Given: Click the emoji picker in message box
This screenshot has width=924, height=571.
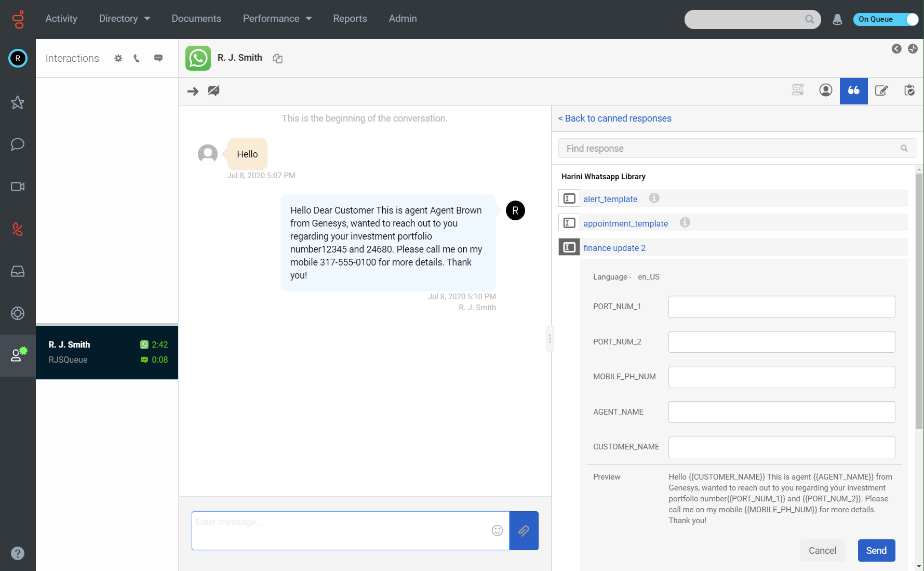Looking at the screenshot, I should pyautogui.click(x=497, y=530).
